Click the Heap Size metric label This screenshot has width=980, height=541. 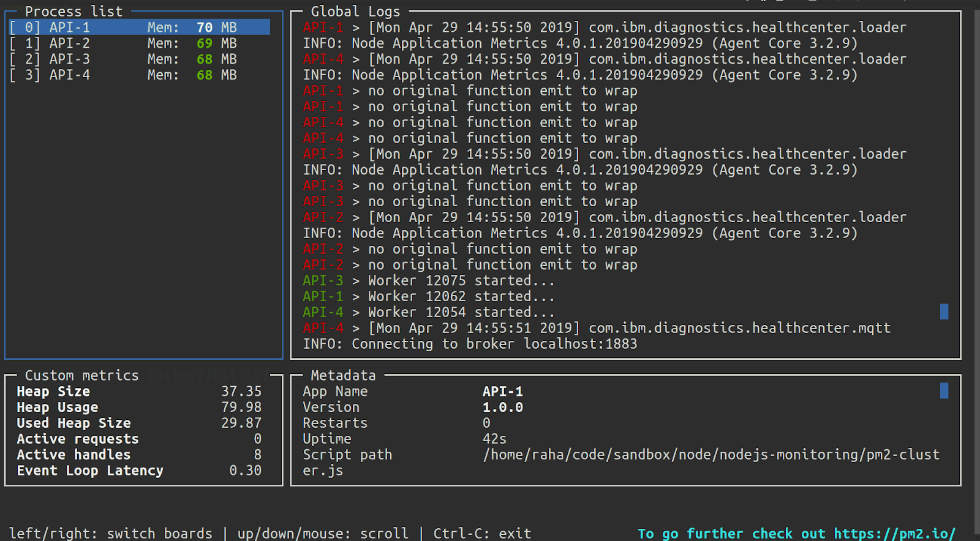pyautogui.click(x=53, y=392)
